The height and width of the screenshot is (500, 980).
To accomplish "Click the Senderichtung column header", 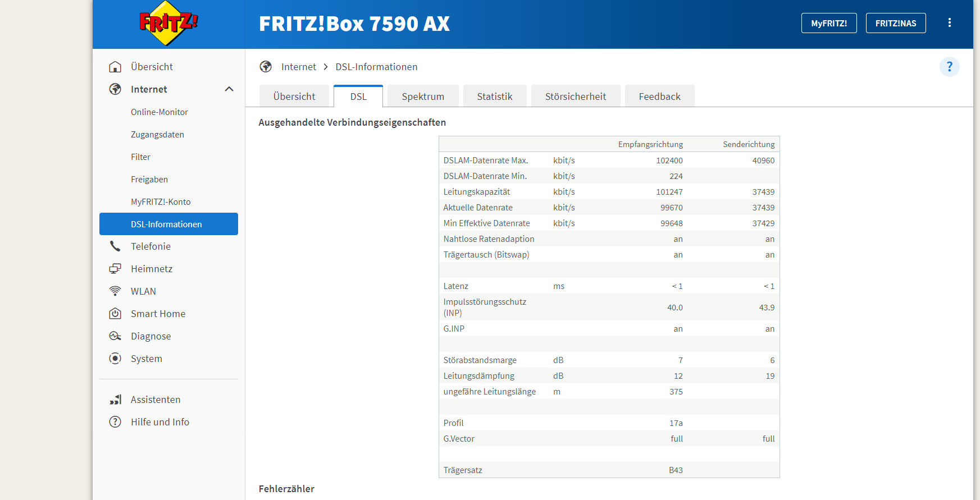I will 749,144.
